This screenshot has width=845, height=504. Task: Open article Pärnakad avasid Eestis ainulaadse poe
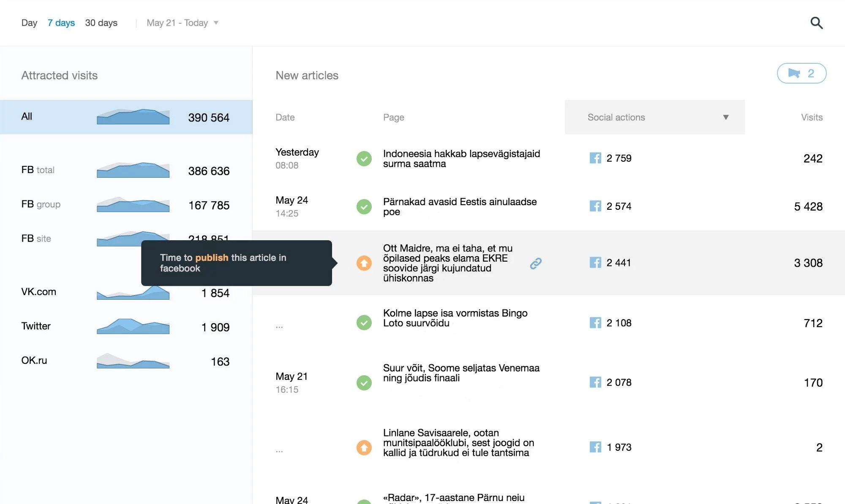pyautogui.click(x=460, y=207)
